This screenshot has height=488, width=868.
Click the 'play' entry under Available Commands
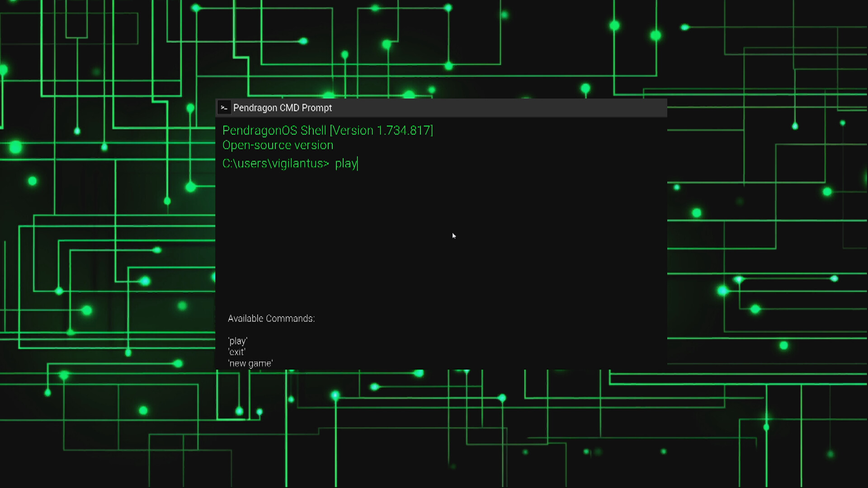[x=237, y=341]
